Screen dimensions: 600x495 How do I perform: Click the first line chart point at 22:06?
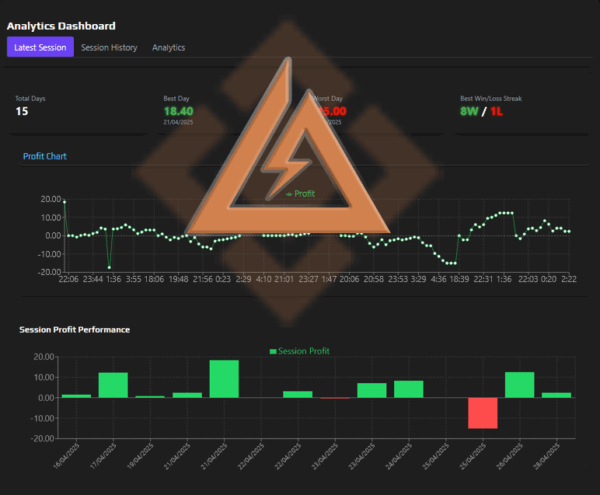coord(64,202)
